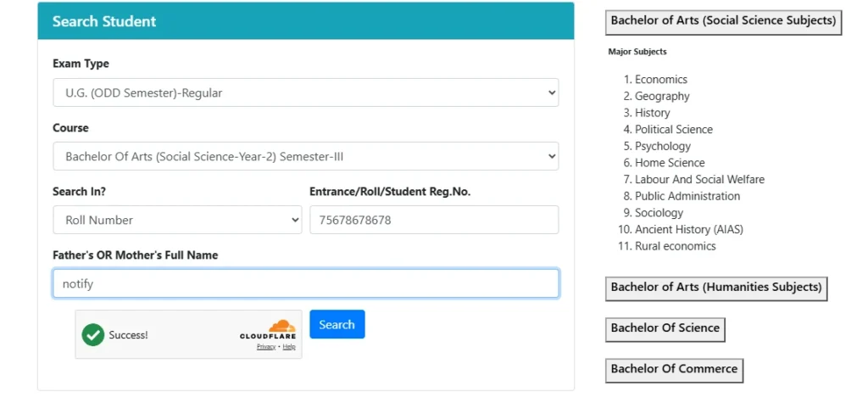Image resolution: width=868 pixels, height=403 pixels.
Task: Click the Psychology subject entry
Action: [663, 146]
